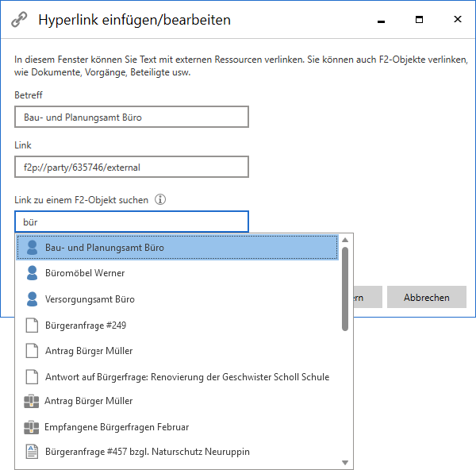
Task: Click the person icon of Bau- und Planungsamt Büro
Action: (32, 247)
